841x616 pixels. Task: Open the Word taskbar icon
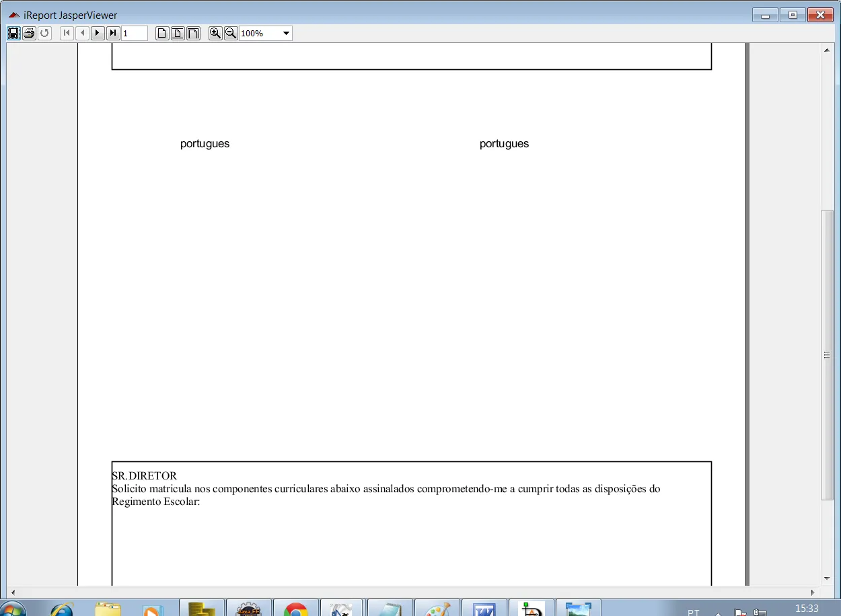(484, 609)
